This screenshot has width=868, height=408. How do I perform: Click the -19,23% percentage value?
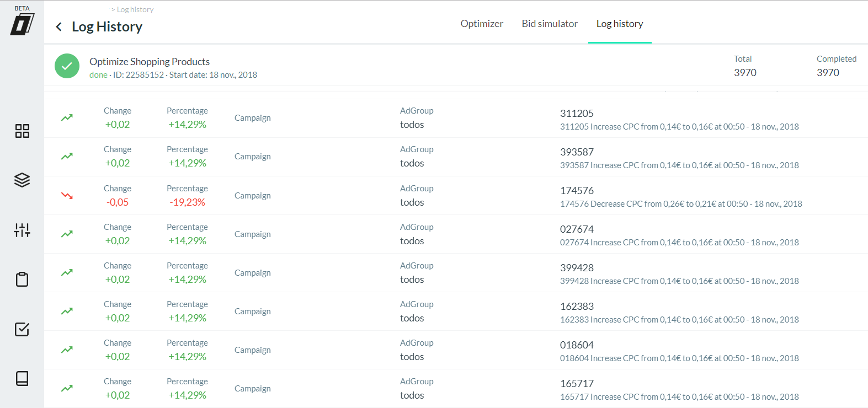pyautogui.click(x=188, y=202)
